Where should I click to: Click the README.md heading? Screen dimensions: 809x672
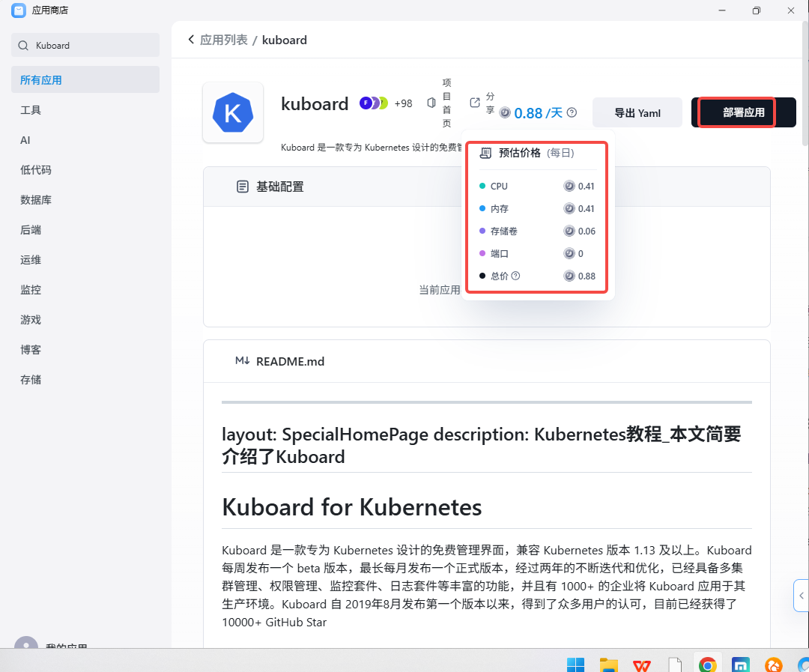tap(290, 361)
